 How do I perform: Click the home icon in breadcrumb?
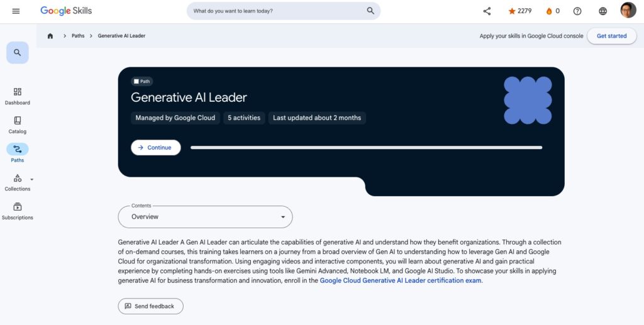(x=50, y=36)
